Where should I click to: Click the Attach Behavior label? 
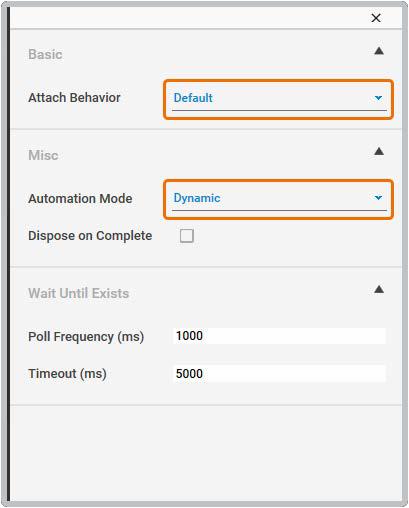[74, 98]
